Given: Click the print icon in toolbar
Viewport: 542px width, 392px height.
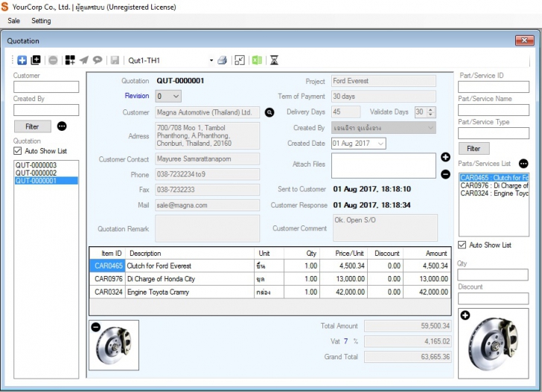Looking at the screenshot, I should [222, 60].
